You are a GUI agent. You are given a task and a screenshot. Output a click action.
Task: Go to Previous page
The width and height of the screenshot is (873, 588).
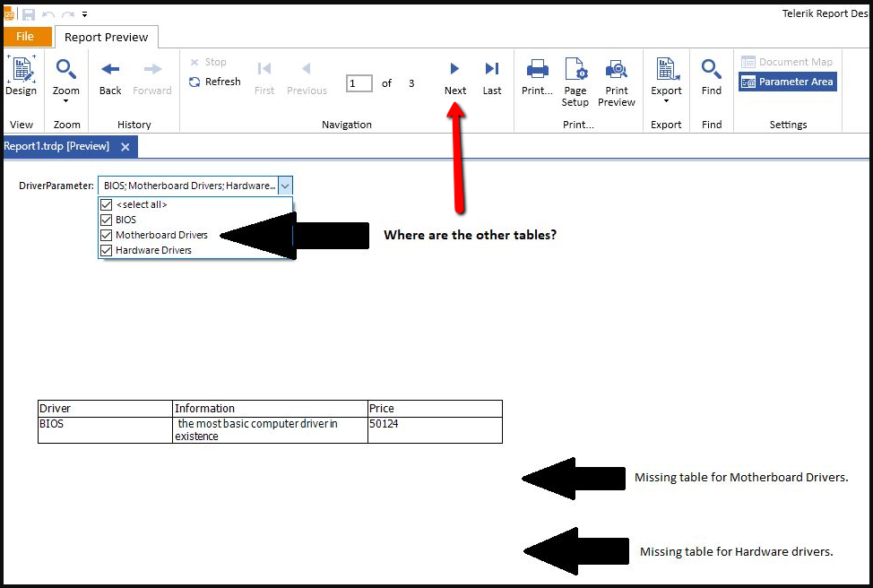[307, 78]
